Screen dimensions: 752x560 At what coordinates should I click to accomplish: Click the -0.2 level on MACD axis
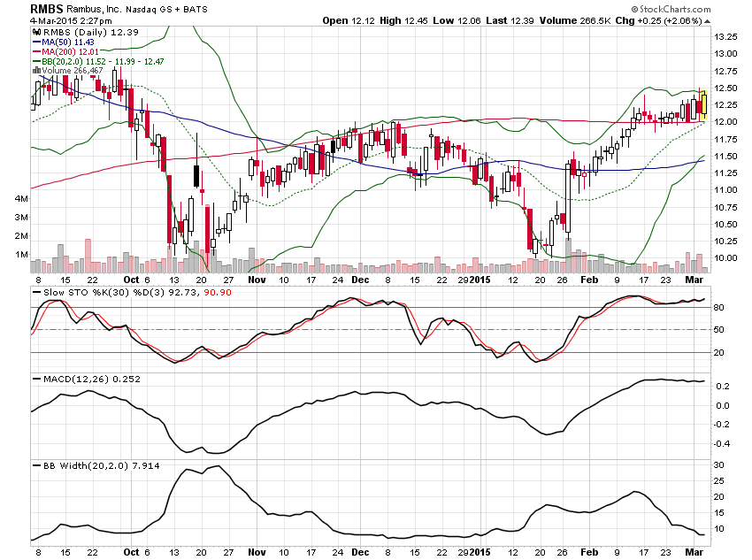pos(722,425)
